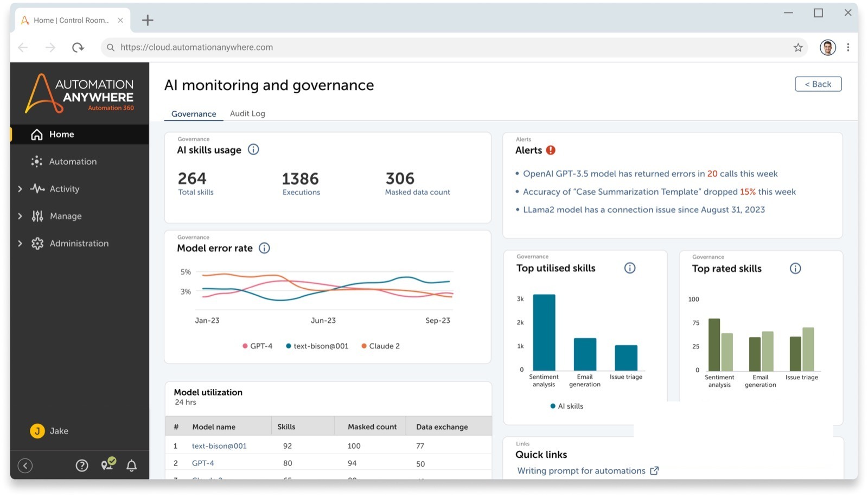
Task: Expand the Manage menu chevron
Action: click(x=20, y=216)
